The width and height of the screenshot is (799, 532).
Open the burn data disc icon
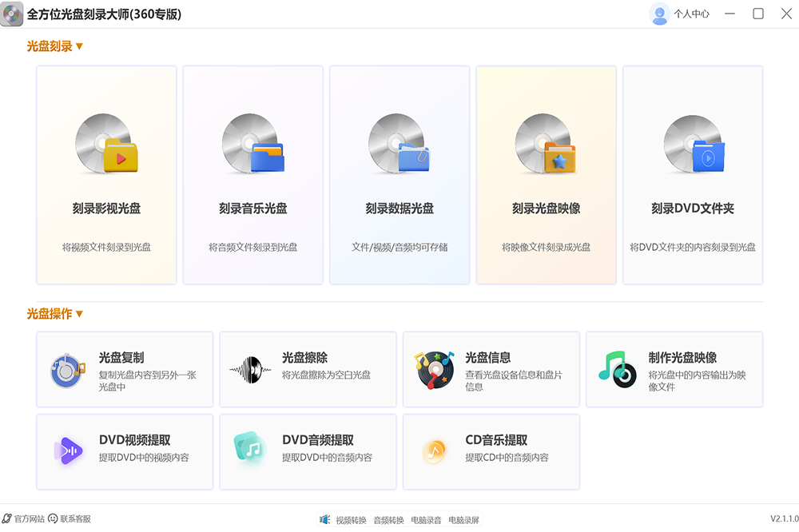coord(399,145)
